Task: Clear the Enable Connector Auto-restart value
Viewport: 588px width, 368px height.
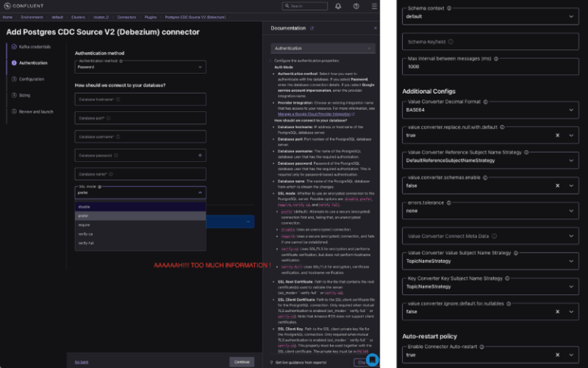Action: pos(557,355)
